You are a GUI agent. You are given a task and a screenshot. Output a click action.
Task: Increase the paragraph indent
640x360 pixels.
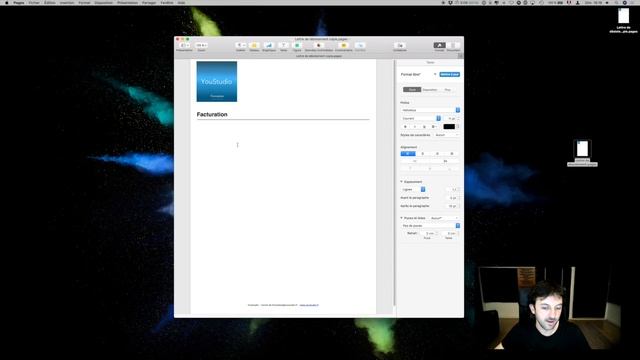(445, 161)
